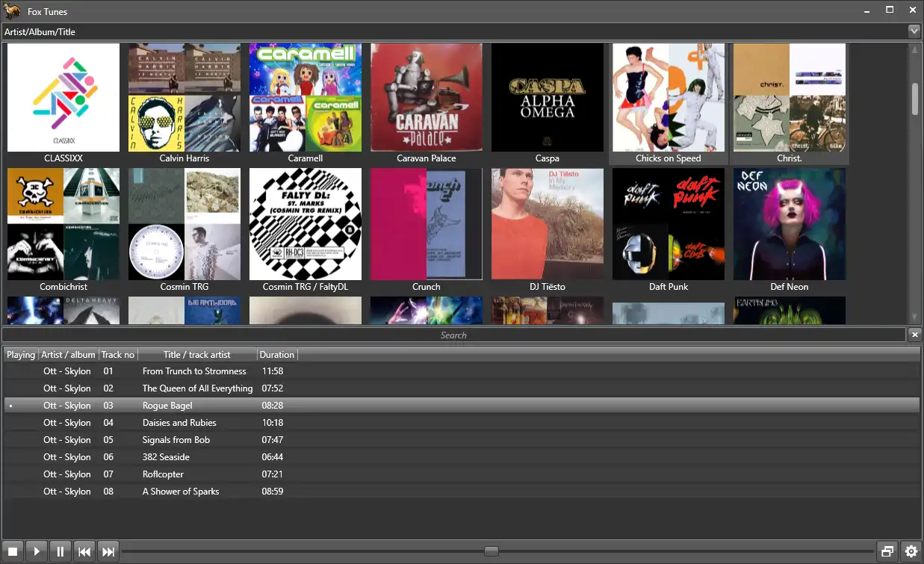Image resolution: width=924 pixels, height=564 pixels.
Task: Sort by Artist / album column header
Action: [69, 354]
